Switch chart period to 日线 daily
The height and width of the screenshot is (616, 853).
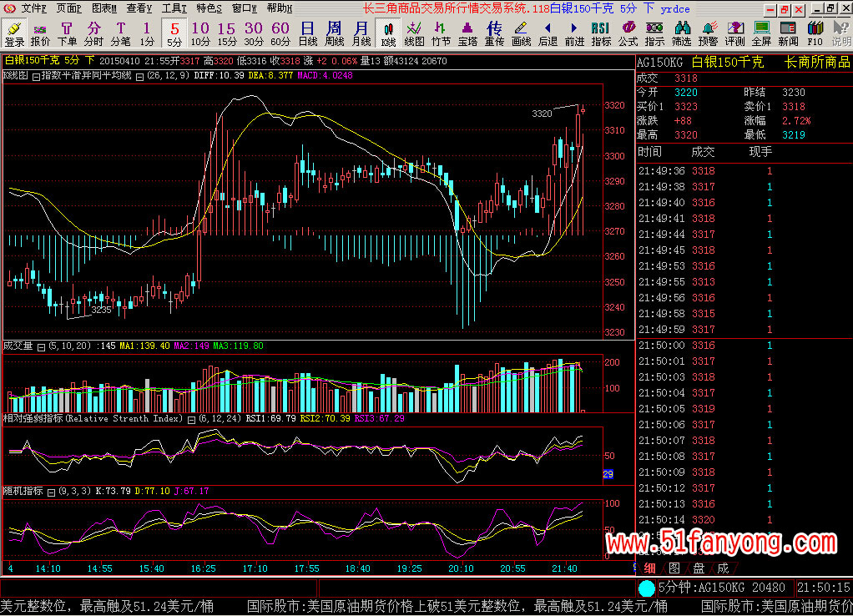308,33
